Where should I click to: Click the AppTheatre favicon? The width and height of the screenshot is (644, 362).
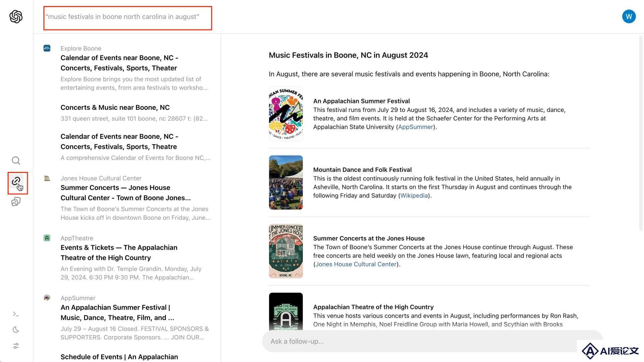47,238
